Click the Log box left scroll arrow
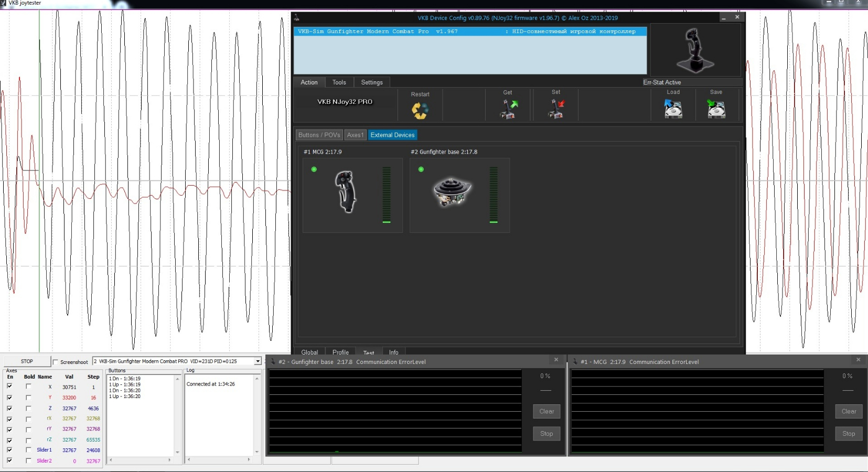 (189, 459)
